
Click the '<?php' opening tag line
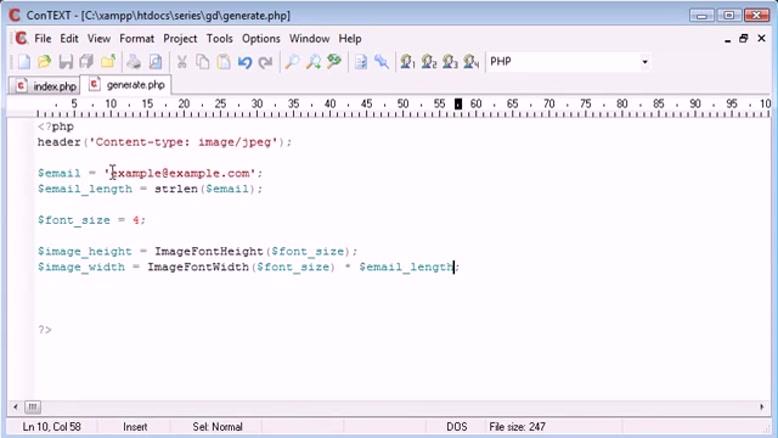click(x=56, y=127)
